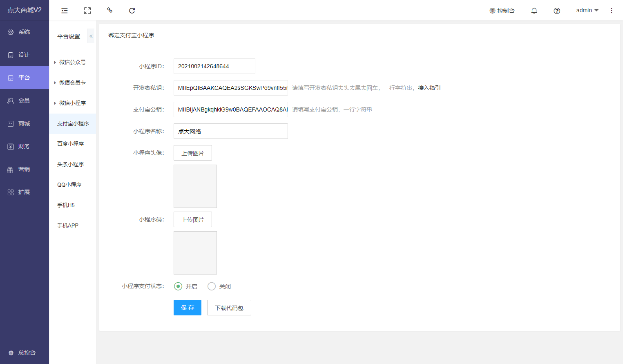Open 会员 section in main sidebar
Image resolution: width=623 pixels, height=364 pixels.
tap(25, 100)
